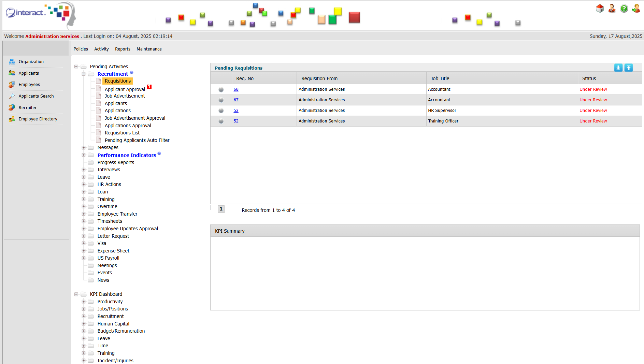Go to page 1 of records
Image resolution: width=644 pixels, height=364 pixels.
pos(221,209)
